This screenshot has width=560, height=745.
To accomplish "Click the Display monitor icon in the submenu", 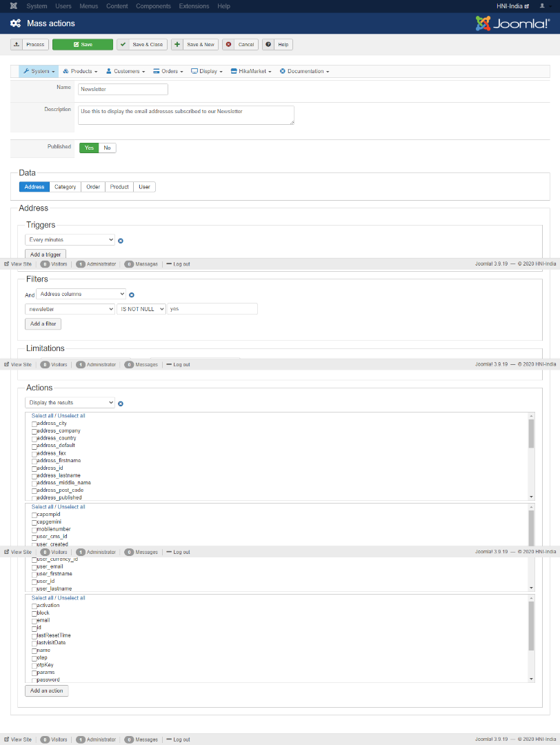I will point(194,71).
